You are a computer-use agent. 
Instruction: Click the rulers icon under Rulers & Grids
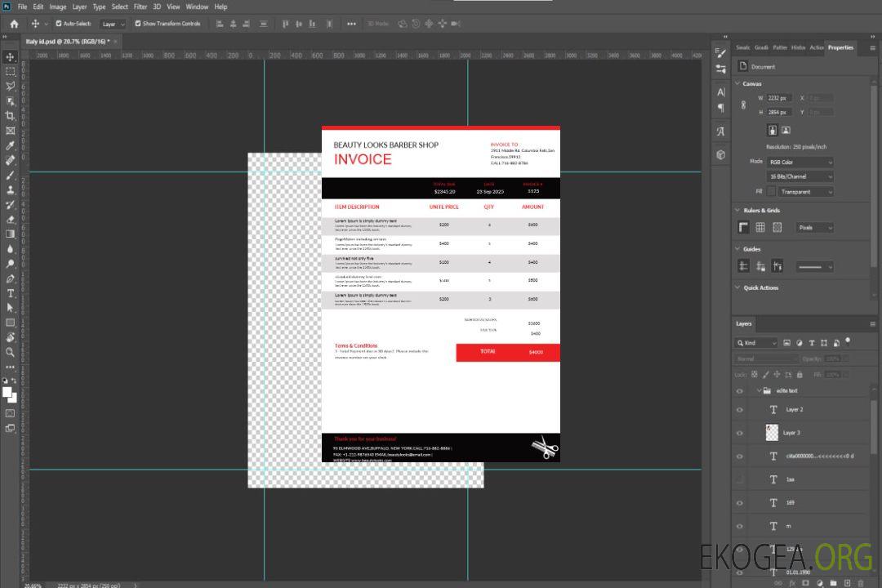click(x=744, y=227)
